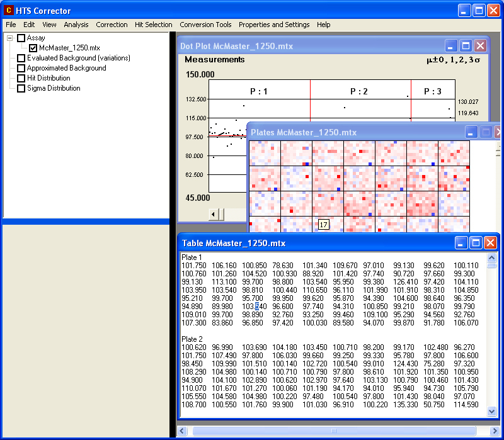The height and width of the screenshot is (440, 504).
Task: Minimize the HTS Corrector main window
Action: click(464, 11)
